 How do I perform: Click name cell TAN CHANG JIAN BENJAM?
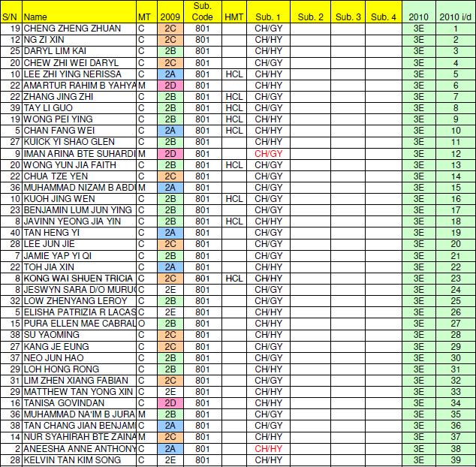point(79,426)
